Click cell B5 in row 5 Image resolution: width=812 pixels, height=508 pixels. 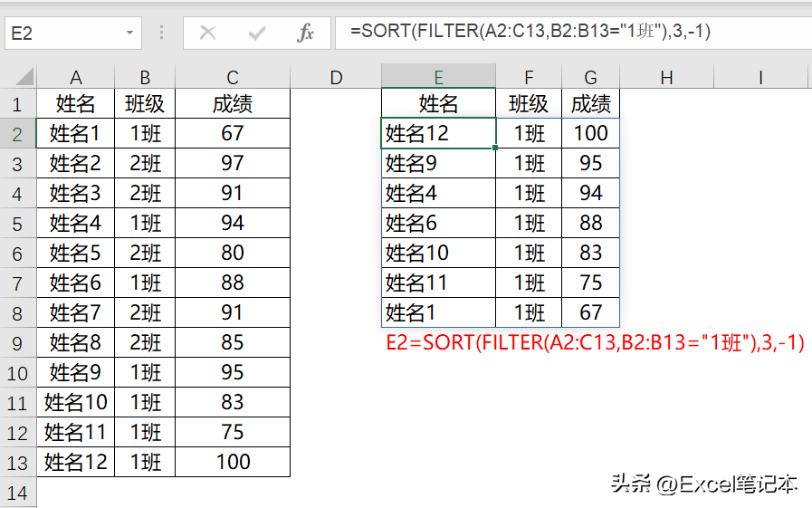pos(145,223)
